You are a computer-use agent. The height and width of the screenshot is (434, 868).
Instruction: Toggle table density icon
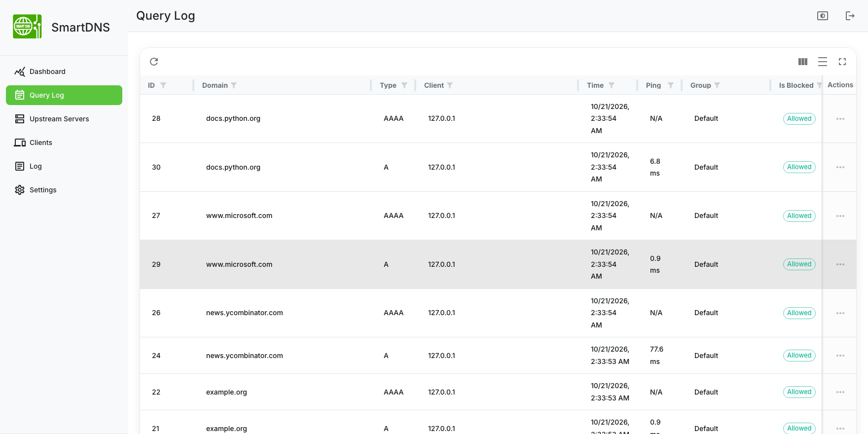(x=823, y=62)
